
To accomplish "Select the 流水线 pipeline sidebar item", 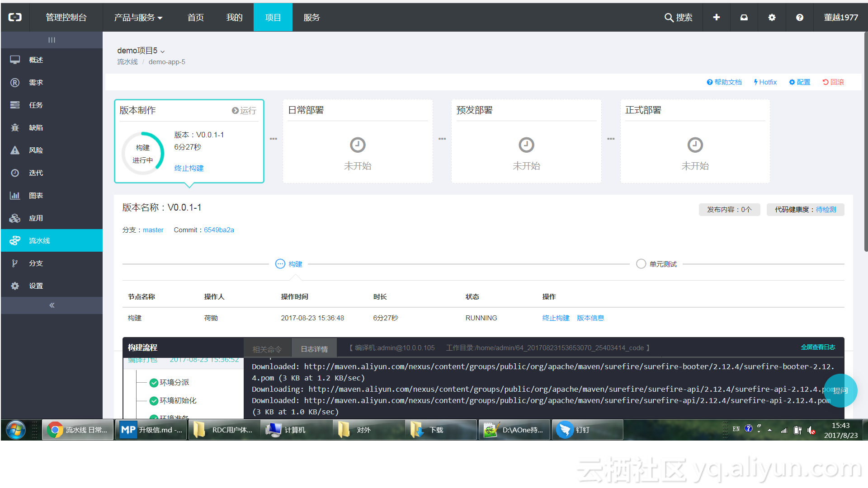I will click(52, 240).
